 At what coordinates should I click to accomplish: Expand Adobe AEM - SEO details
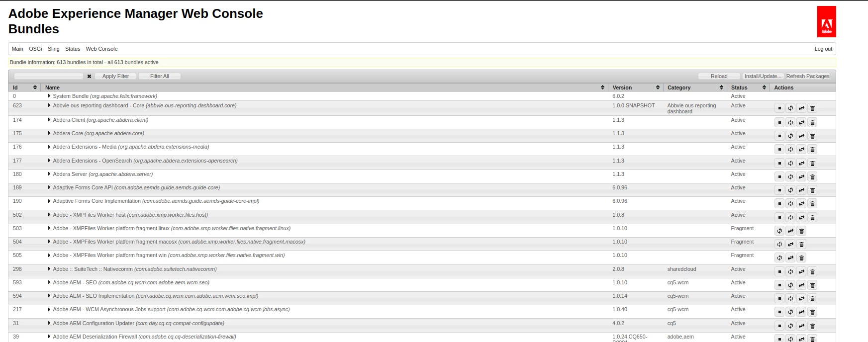[x=49, y=282]
